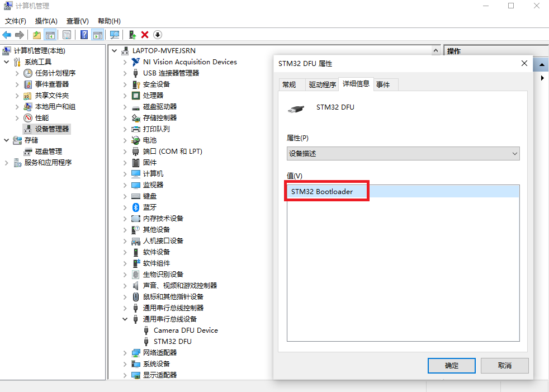
Task: Click System devices (系统设备) category
Action: (156, 364)
